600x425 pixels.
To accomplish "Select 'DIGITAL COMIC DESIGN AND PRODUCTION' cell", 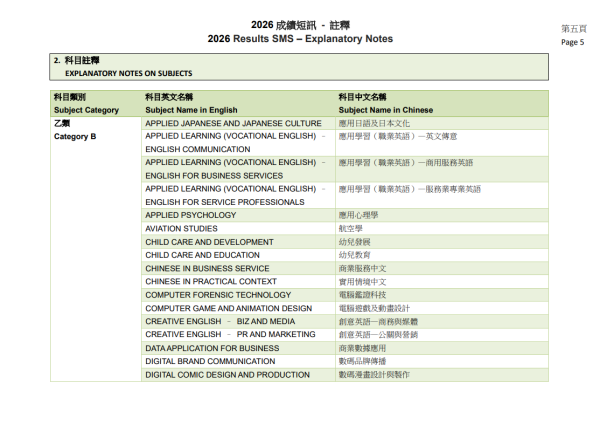I will click(238, 375).
